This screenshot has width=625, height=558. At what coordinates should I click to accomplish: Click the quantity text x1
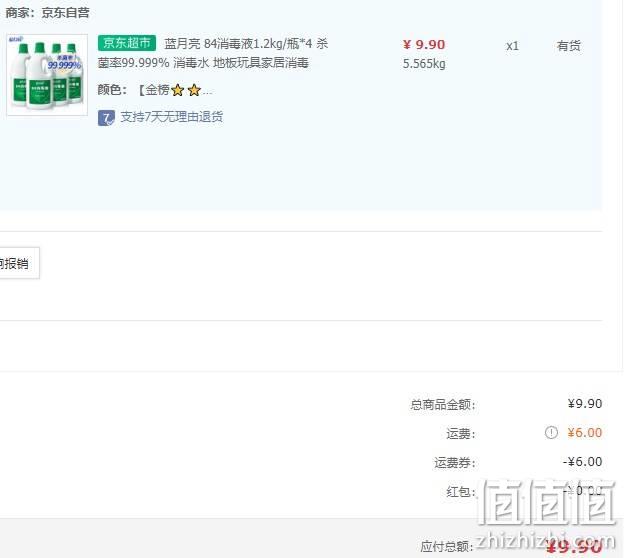point(512,46)
